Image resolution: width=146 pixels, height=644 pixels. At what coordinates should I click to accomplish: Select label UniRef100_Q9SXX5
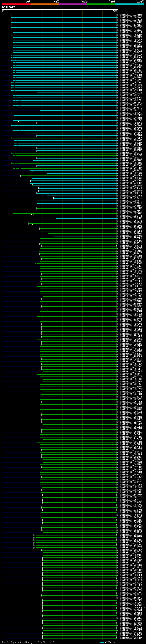click(x=131, y=52)
